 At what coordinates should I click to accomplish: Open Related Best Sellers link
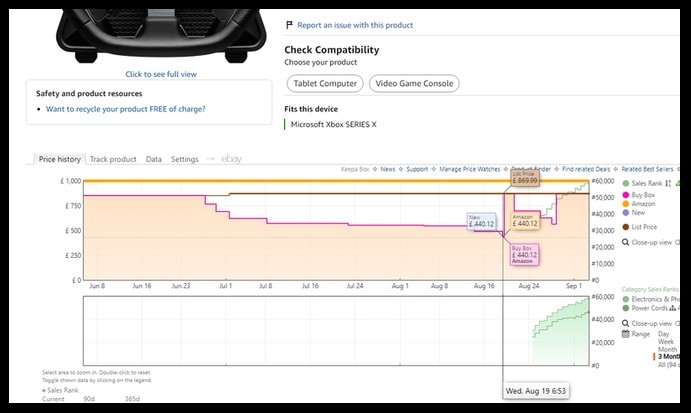click(x=647, y=169)
